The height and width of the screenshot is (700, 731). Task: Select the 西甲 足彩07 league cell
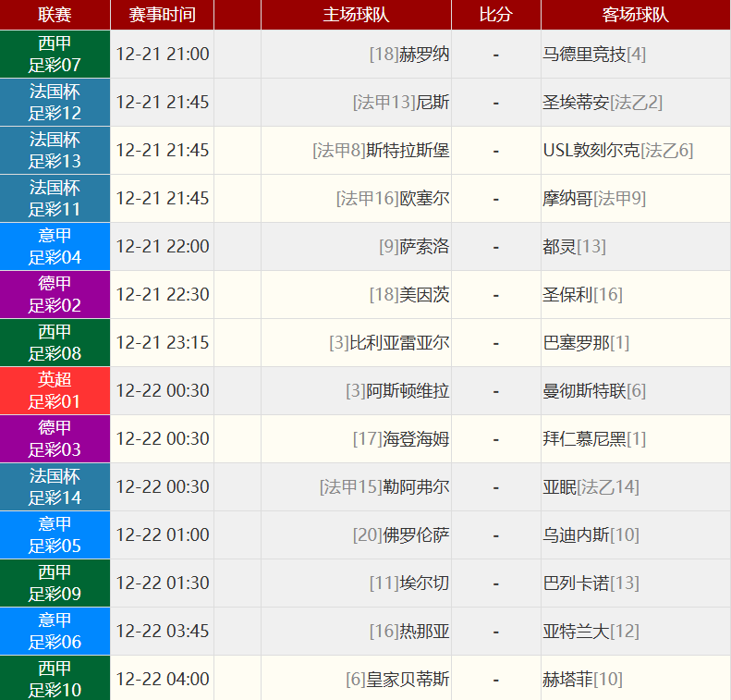click(x=55, y=55)
